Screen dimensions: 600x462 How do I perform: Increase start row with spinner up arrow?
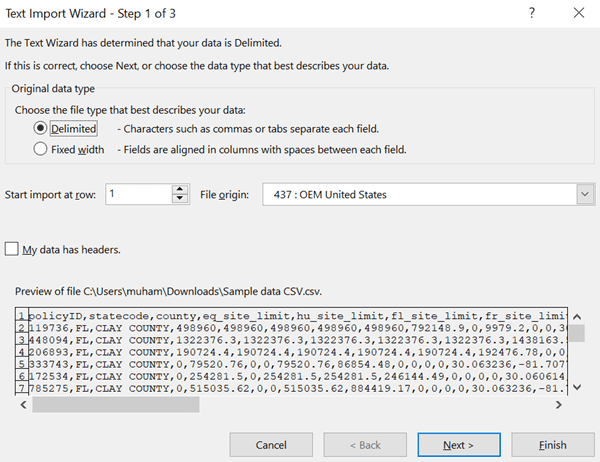click(x=179, y=189)
